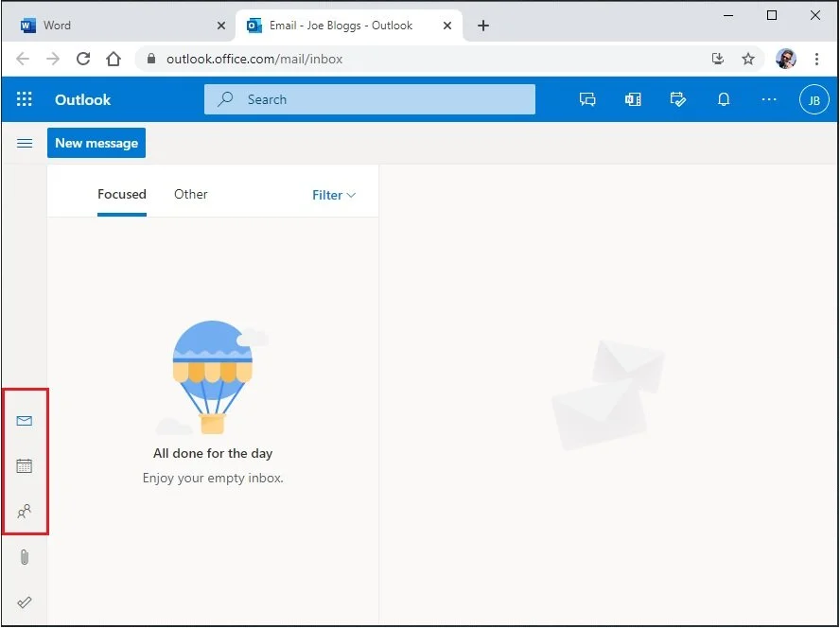
Task: Open the Office app launcher grid
Action: pyautogui.click(x=24, y=99)
